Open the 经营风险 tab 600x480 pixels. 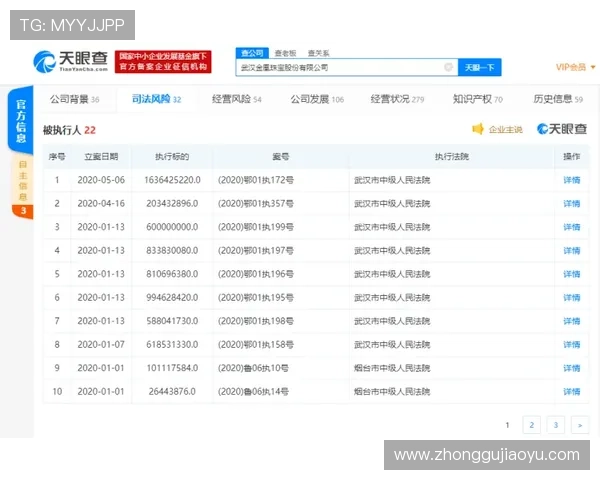click(x=236, y=99)
